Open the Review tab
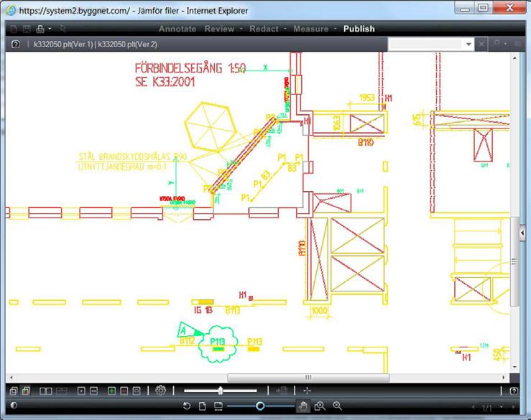531x420 pixels. pyautogui.click(x=219, y=29)
